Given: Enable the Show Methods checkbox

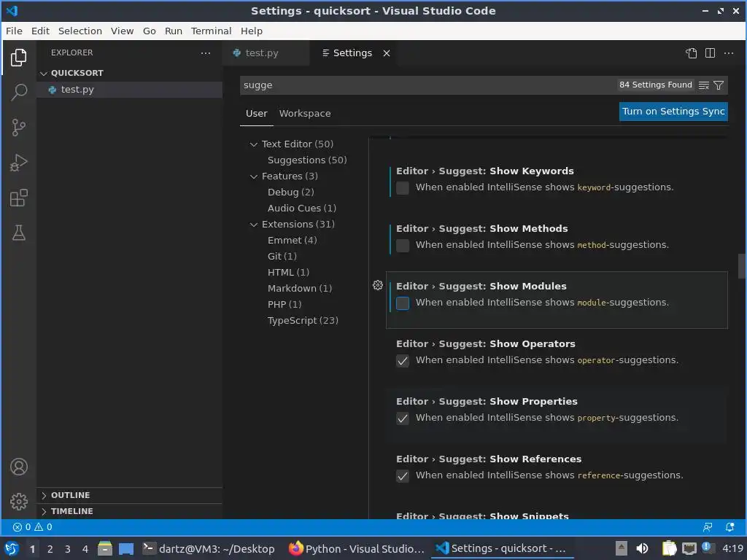Looking at the screenshot, I should (x=403, y=246).
